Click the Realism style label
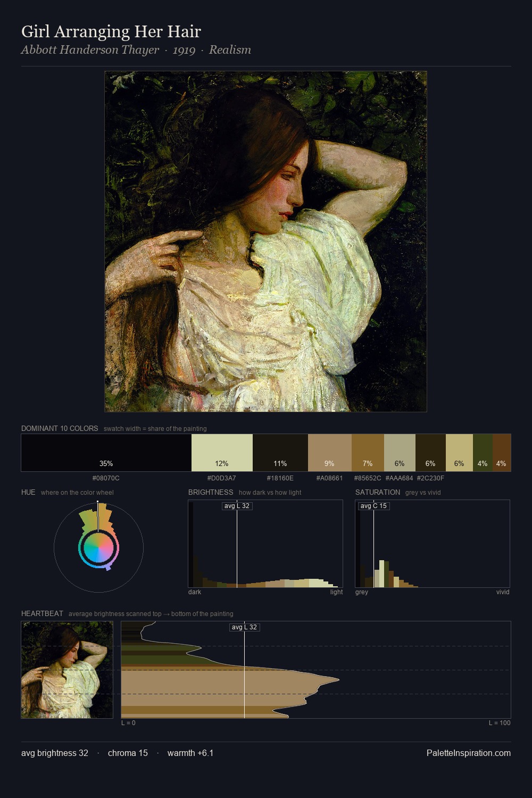 coord(230,50)
